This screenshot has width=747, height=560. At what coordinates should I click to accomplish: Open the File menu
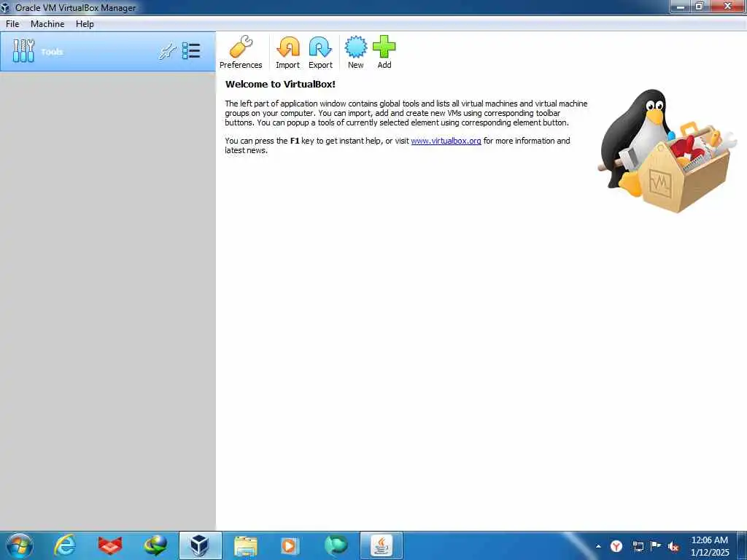[x=12, y=24]
